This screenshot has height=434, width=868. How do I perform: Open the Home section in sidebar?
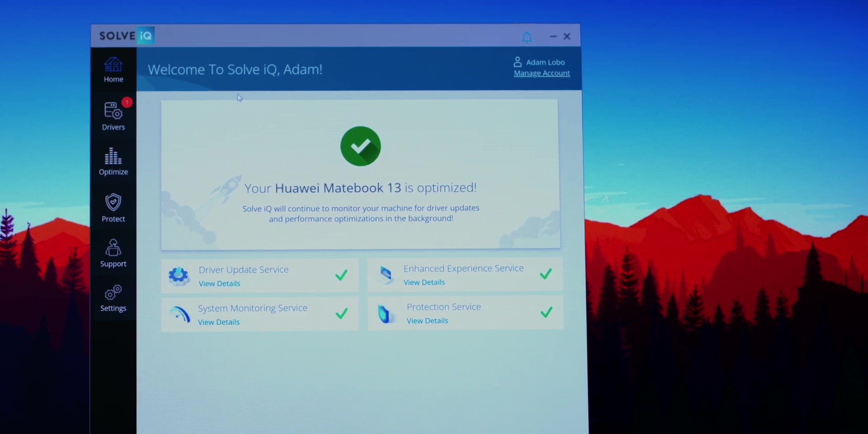point(113,70)
